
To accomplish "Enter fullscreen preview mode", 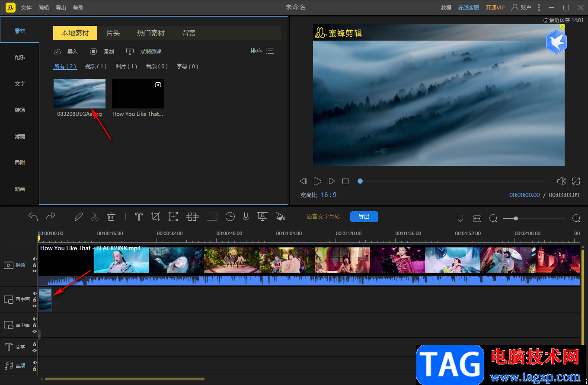I will pyautogui.click(x=576, y=181).
